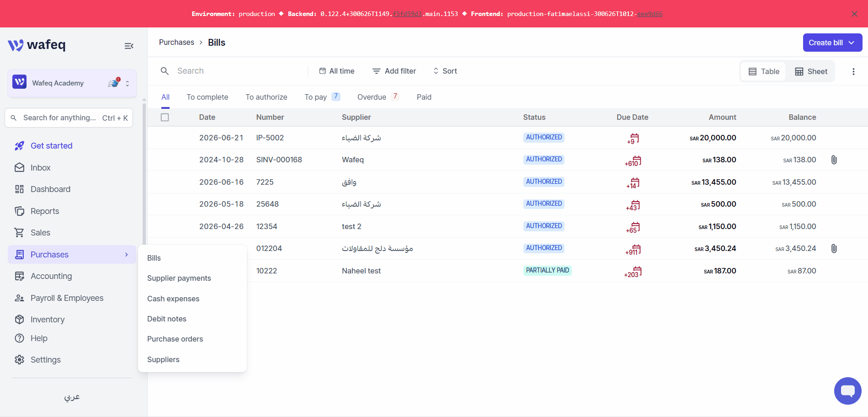Open attachment on SINV-000168 bill
The width and height of the screenshot is (868, 417).
click(834, 160)
